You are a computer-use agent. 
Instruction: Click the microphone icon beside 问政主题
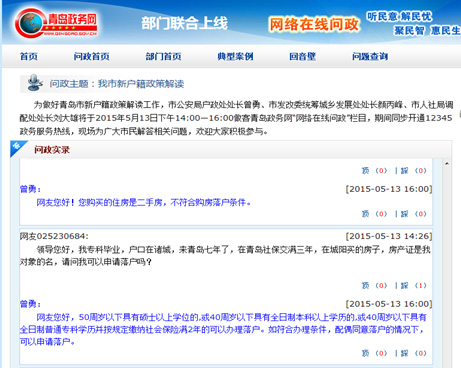click(x=34, y=83)
